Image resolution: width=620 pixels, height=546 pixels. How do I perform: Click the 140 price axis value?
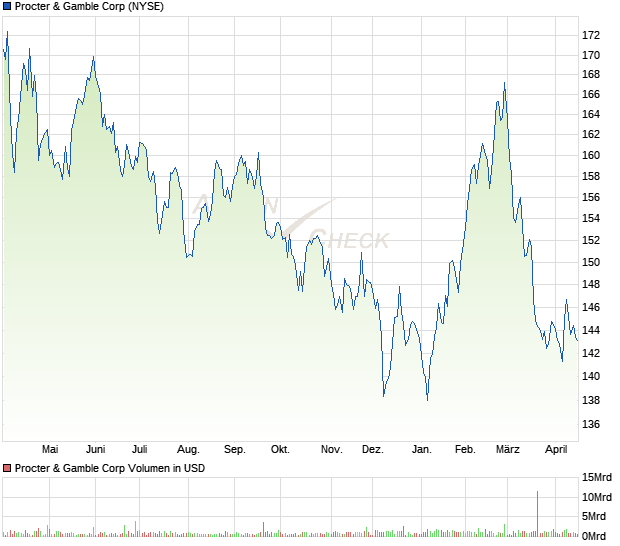pos(591,376)
